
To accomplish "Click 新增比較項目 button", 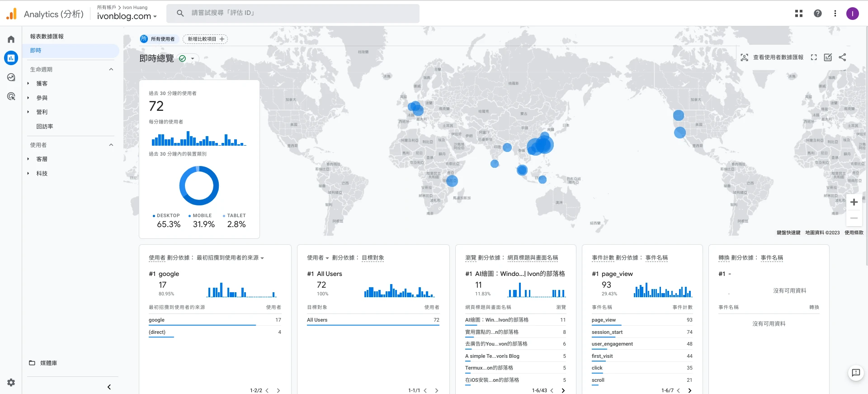I will pos(205,39).
